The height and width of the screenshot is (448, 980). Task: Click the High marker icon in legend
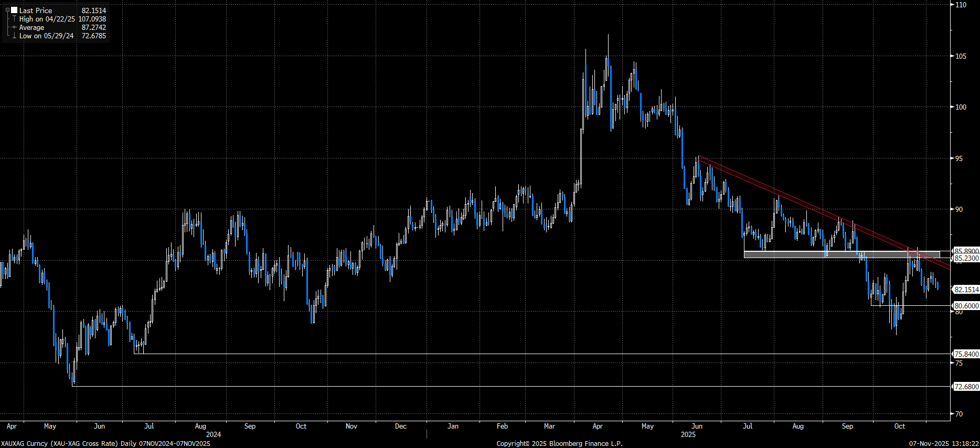14,19
